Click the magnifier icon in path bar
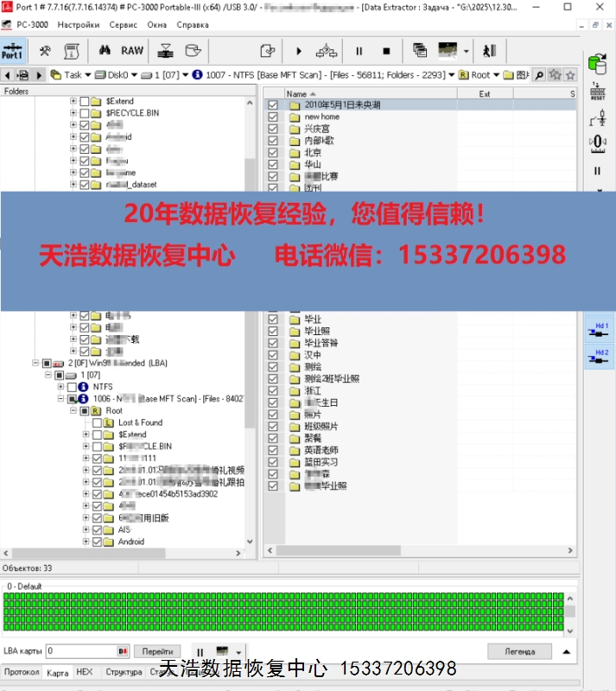The height and width of the screenshot is (691, 616). click(x=539, y=75)
